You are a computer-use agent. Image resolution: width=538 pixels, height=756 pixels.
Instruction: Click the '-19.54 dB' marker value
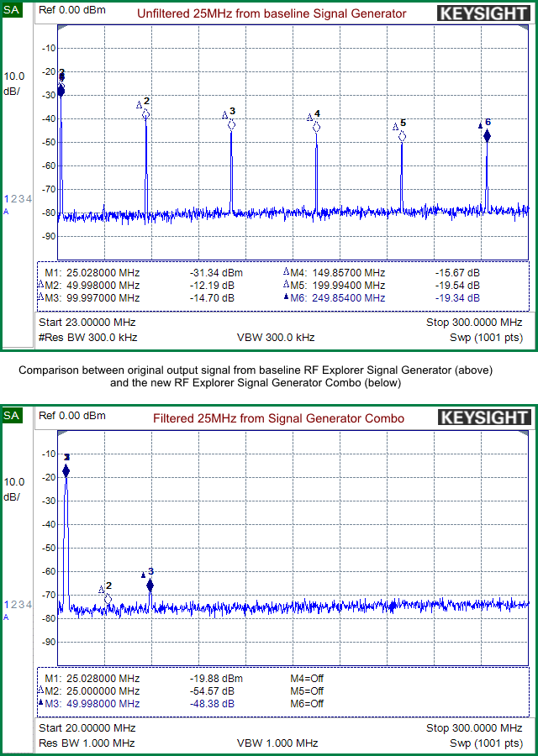pos(457,286)
